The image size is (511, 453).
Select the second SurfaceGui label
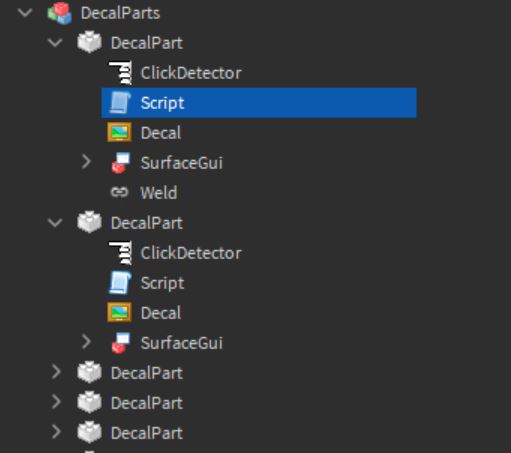(182, 343)
